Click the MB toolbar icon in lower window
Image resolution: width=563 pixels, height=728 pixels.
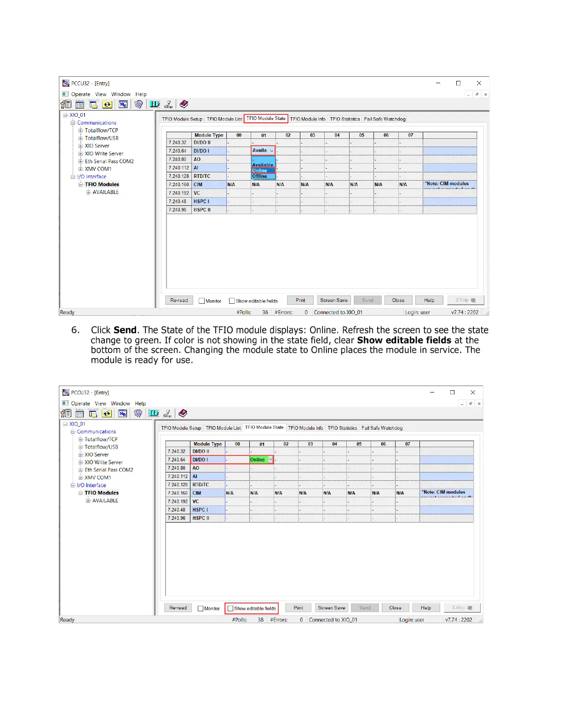(122, 413)
